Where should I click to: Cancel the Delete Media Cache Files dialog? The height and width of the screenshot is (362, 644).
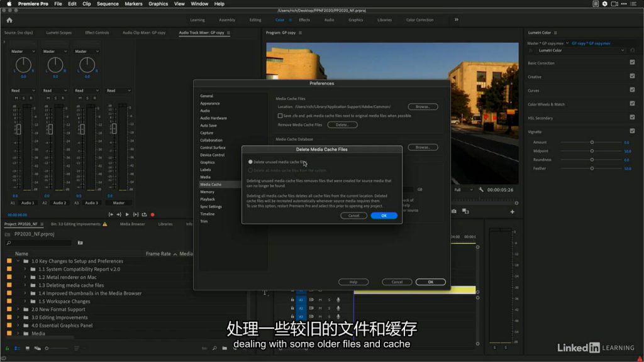pyautogui.click(x=353, y=216)
